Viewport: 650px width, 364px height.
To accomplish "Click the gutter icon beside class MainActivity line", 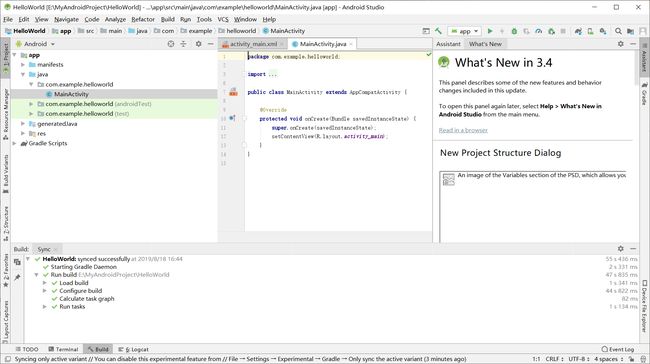I will [x=233, y=92].
